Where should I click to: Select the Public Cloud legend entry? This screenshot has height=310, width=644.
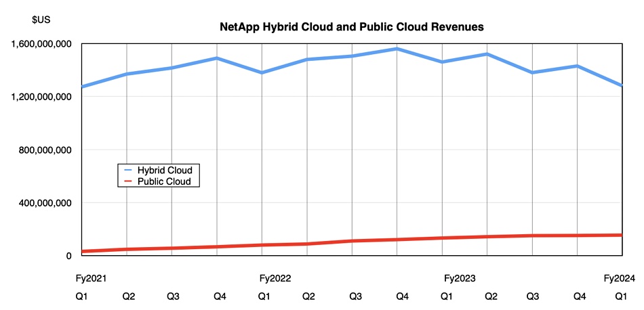tap(164, 181)
